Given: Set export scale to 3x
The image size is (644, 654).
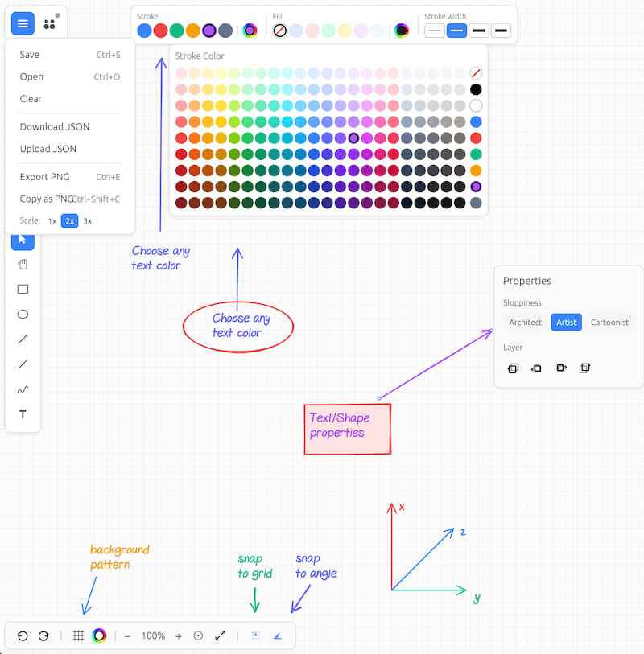Looking at the screenshot, I should (88, 220).
